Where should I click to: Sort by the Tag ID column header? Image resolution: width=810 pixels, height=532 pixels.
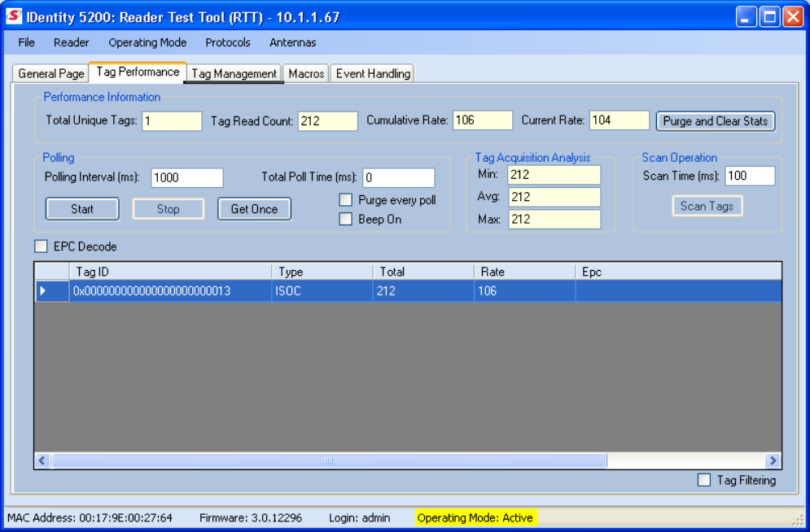170,272
